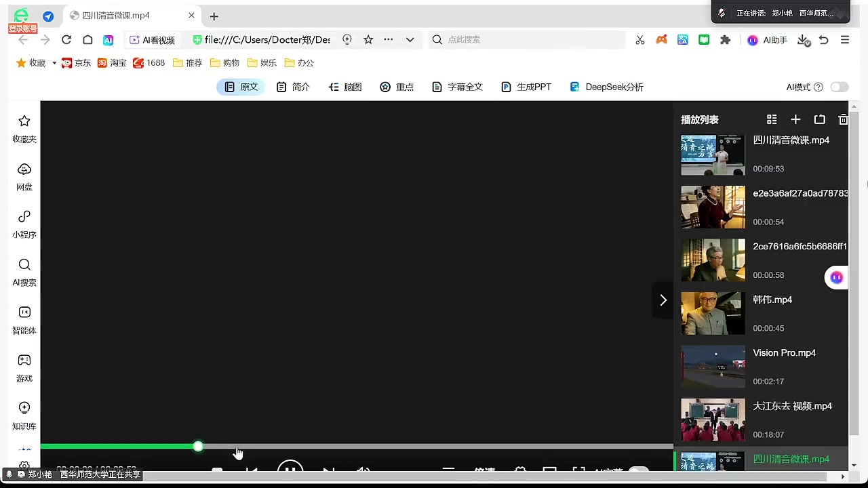Open the green reading mode extension
Viewport: 868px width, 488px height.
pos(704,40)
